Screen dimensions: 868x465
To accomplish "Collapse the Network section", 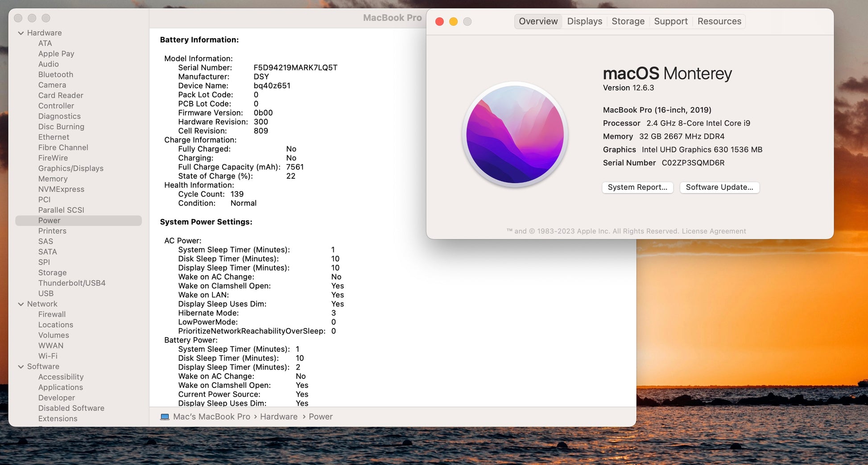I will click(21, 304).
